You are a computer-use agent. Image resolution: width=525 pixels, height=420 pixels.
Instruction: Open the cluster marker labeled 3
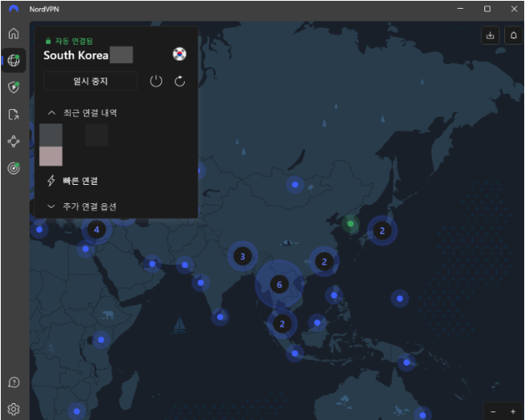pyautogui.click(x=243, y=257)
